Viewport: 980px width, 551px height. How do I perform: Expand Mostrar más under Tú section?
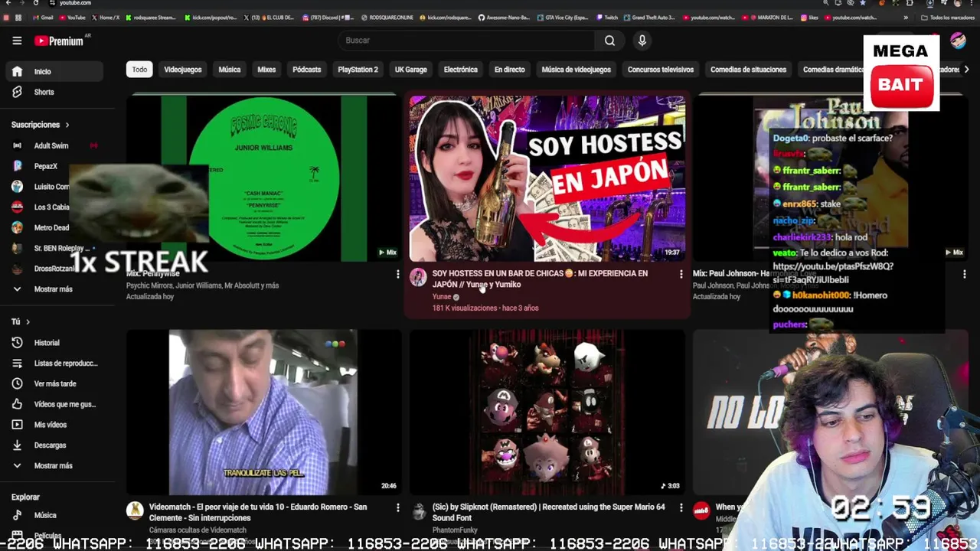coord(54,465)
